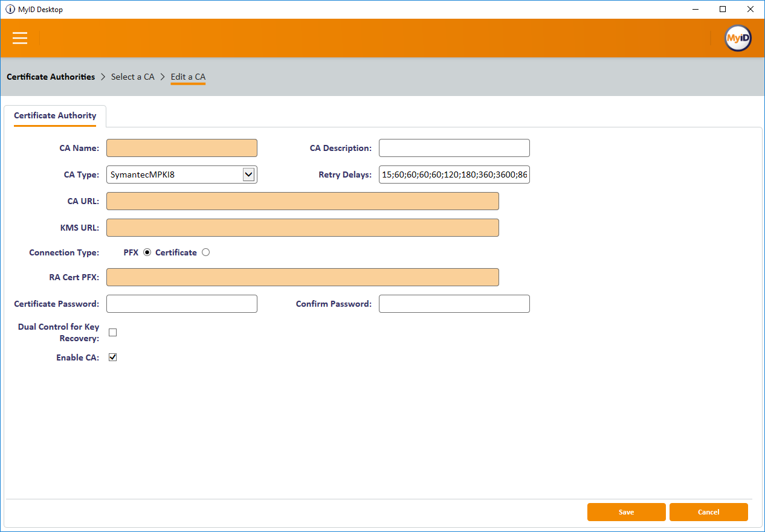This screenshot has height=532, width=765.
Task: Click the RA Cert PFX field
Action: (303, 277)
